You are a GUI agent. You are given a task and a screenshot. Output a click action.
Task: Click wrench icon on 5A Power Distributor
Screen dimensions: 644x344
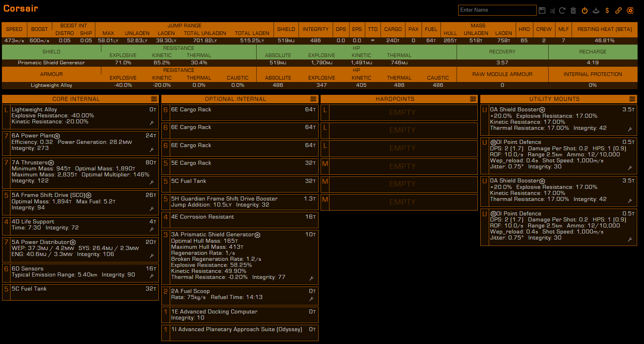(152, 256)
